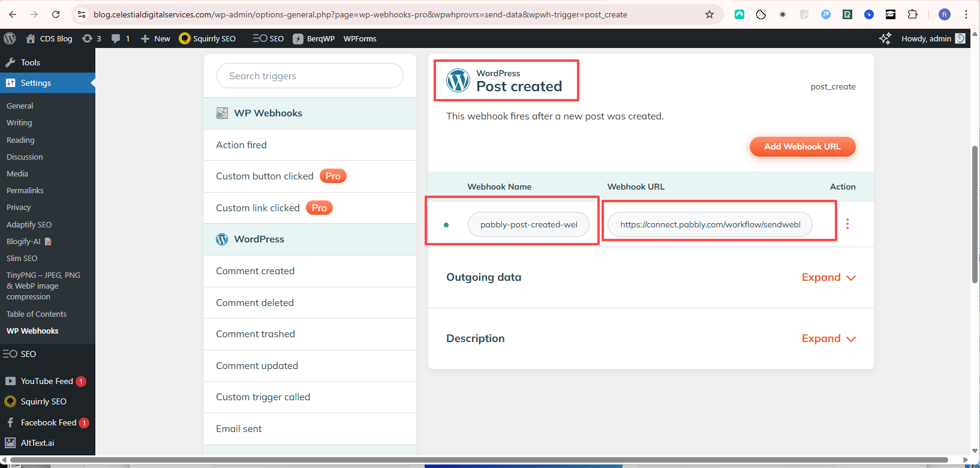This screenshot has height=468, width=980.
Task: Select the Comment updated trigger
Action: pos(310,366)
